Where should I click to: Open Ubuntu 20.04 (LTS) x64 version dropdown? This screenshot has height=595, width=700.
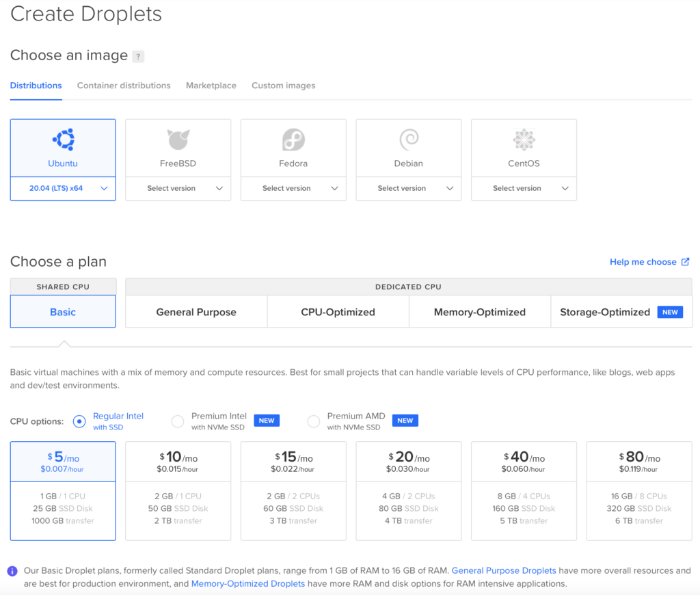[63, 189]
